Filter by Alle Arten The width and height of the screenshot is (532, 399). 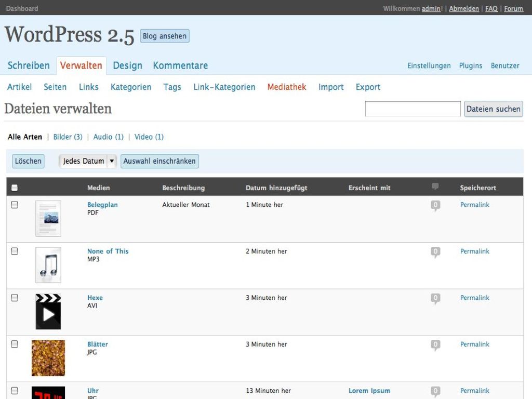pyautogui.click(x=25, y=137)
